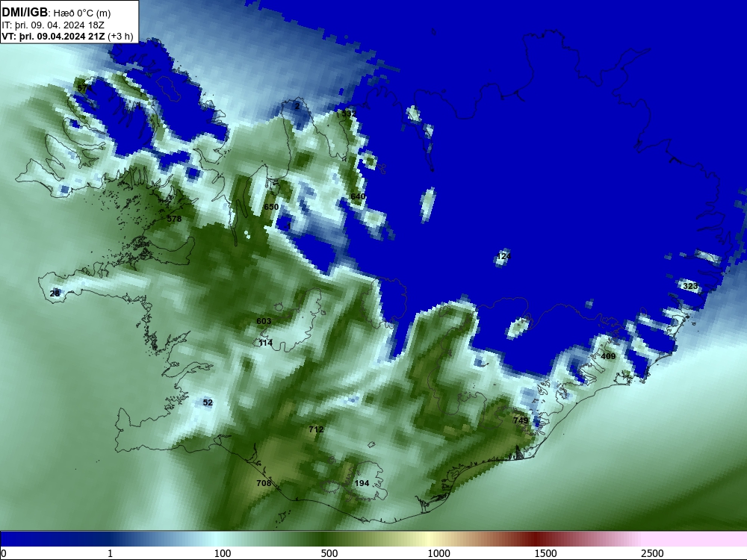
Task: Click the legend label 1000
Action: click(x=438, y=553)
